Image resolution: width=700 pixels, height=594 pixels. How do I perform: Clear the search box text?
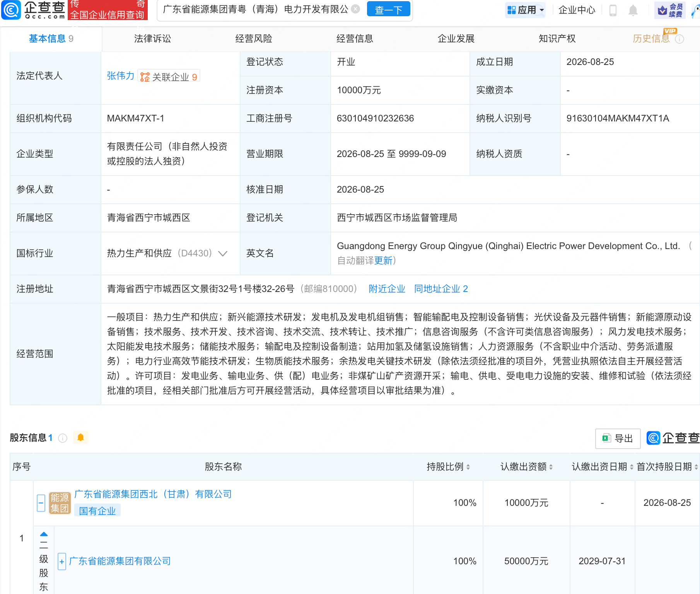pyautogui.click(x=356, y=9)
